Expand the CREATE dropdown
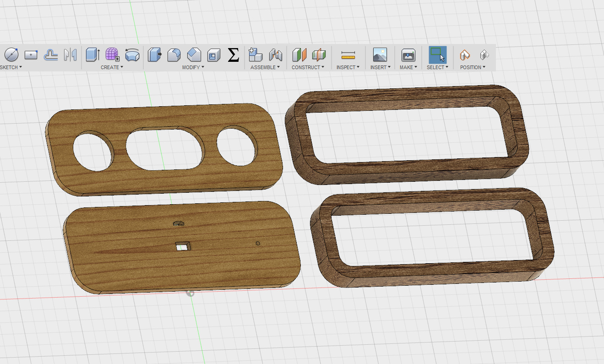 tap(112, 67)
